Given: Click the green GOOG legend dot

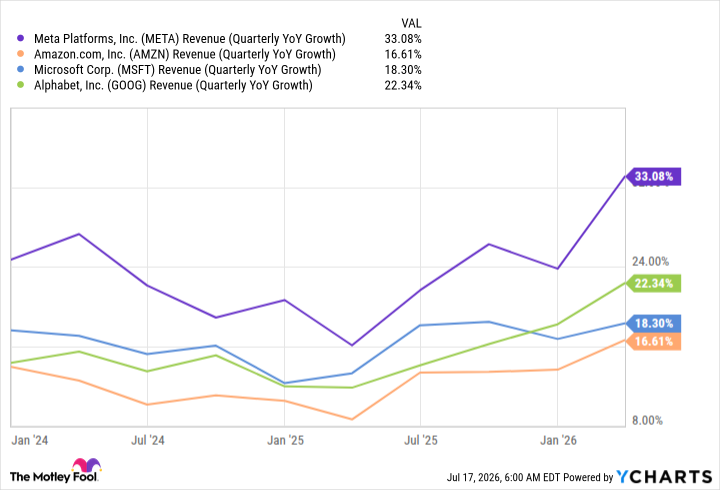Looking at the screenshot, I should point(20,85).
